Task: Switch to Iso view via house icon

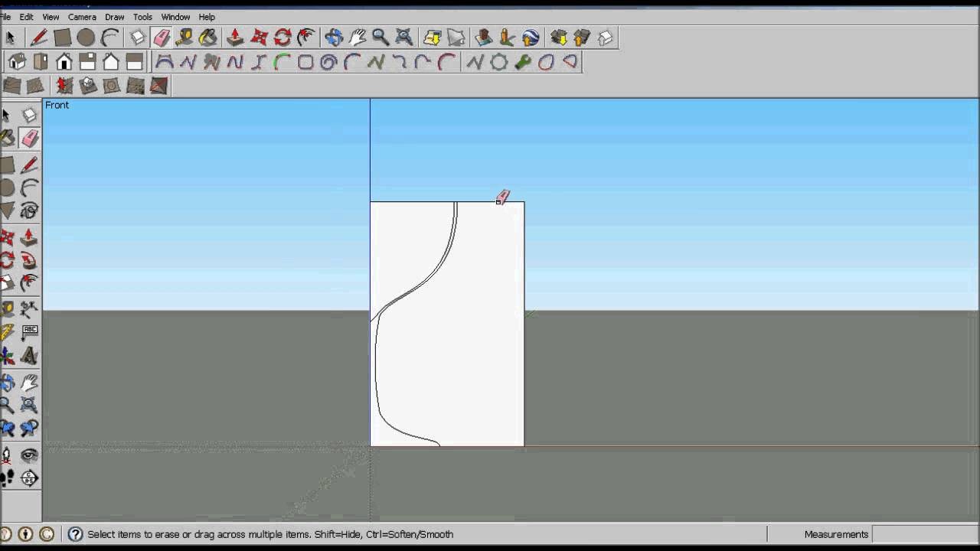Action: (x=17, y=62)
